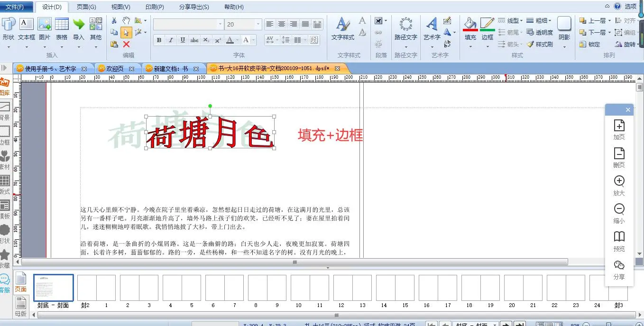644x326 pixels.
Task: Click the 放大 zoom in icon
Action: [x=619, y=185]
